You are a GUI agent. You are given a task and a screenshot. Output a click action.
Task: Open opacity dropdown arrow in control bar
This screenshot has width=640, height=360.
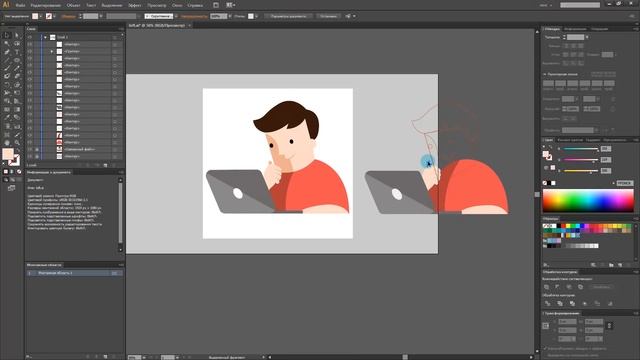coord(230,16)
